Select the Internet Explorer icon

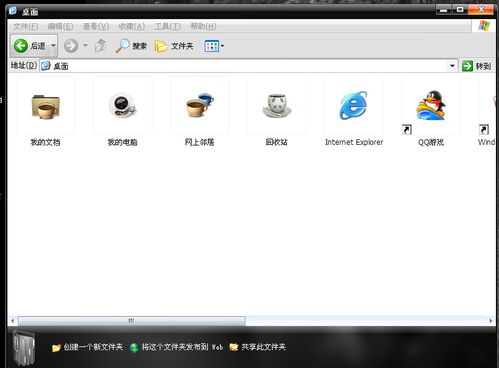354,105
